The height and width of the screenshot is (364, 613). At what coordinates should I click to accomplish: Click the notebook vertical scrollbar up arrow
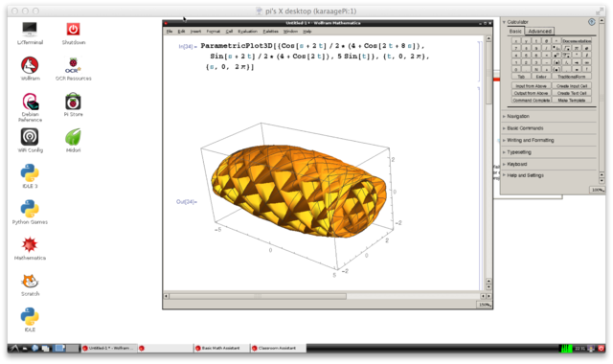(x=488, y=38)
